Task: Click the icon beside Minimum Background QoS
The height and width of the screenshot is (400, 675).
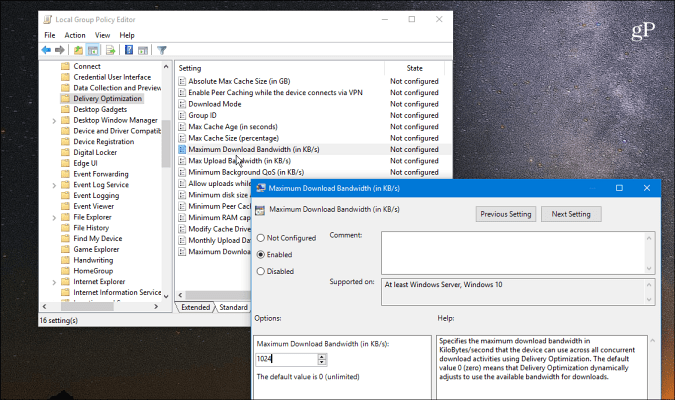Action: 182,172
